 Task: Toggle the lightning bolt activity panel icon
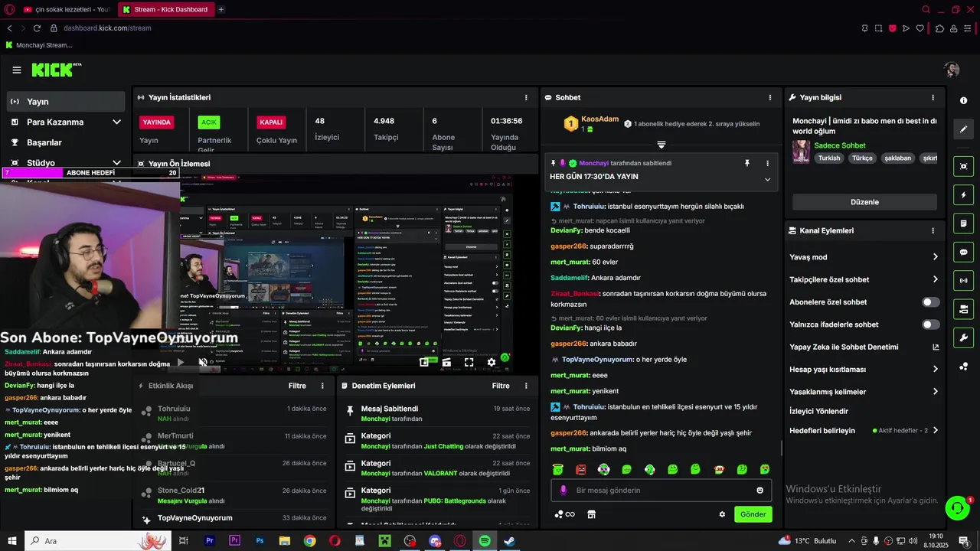(963, 195)
